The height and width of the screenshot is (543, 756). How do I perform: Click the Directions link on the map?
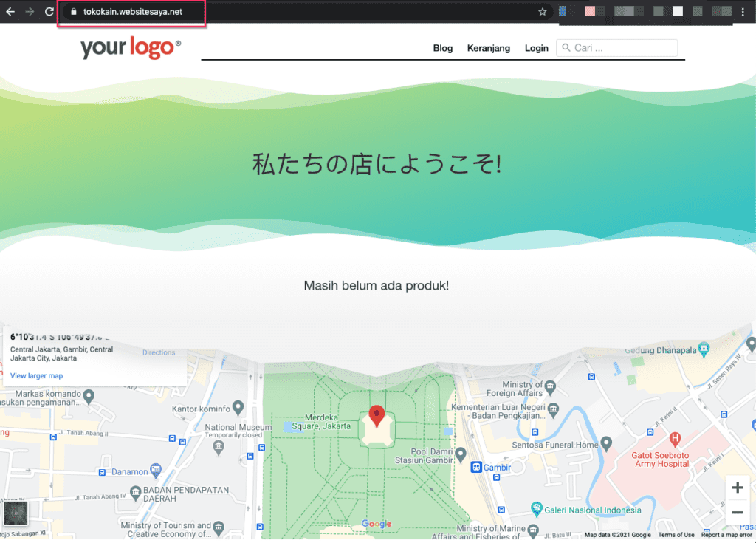pyautogui.click(x=159, y=352)
